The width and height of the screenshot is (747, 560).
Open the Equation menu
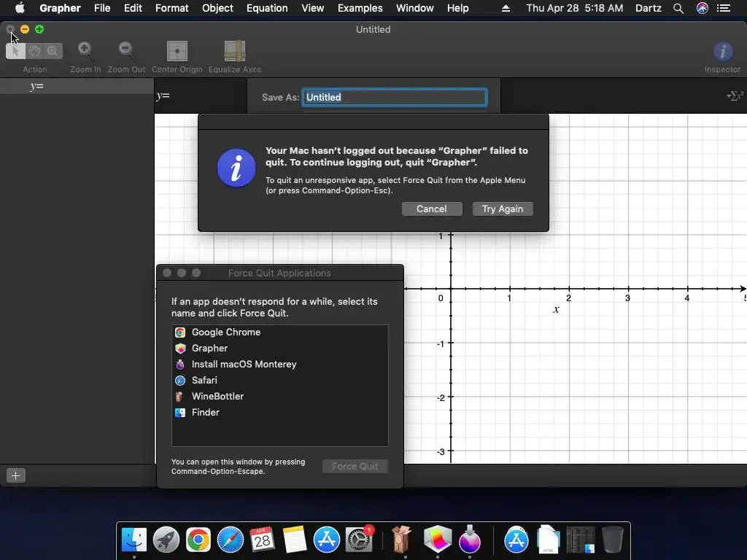click(267, 8)
